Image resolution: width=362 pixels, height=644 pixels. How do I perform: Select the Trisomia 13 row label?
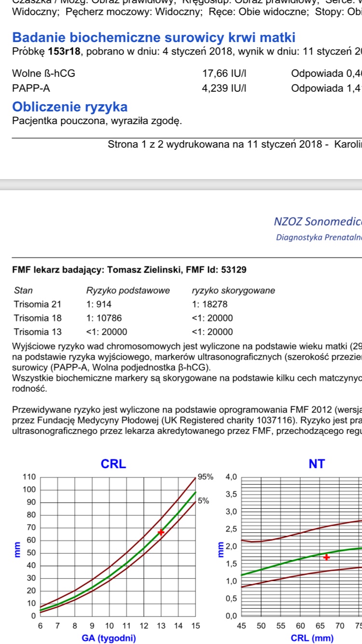click(38, 332)
